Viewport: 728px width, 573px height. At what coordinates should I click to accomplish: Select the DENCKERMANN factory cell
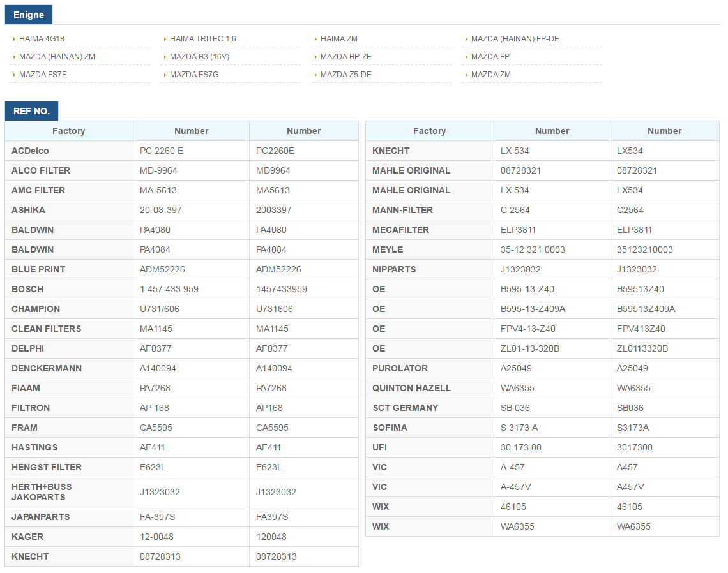pyautogui.click(x=69, y=368)
